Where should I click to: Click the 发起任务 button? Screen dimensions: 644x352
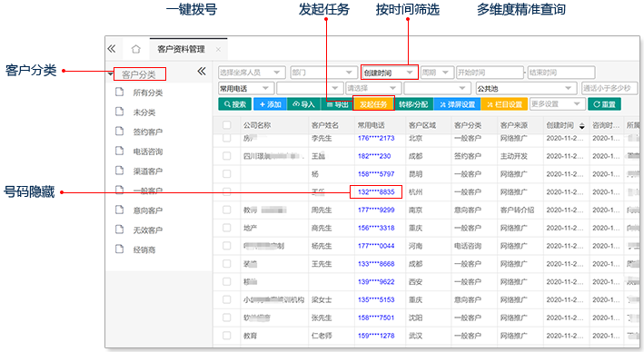coord(373,104)
